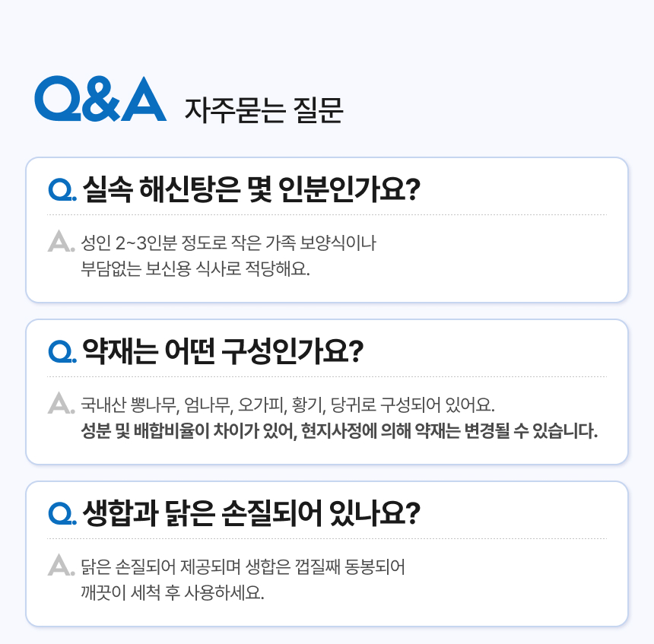Screen dimensions: 654x644
Task: Click the blue Q icon beside 약재 question
Action: (59, 351)
